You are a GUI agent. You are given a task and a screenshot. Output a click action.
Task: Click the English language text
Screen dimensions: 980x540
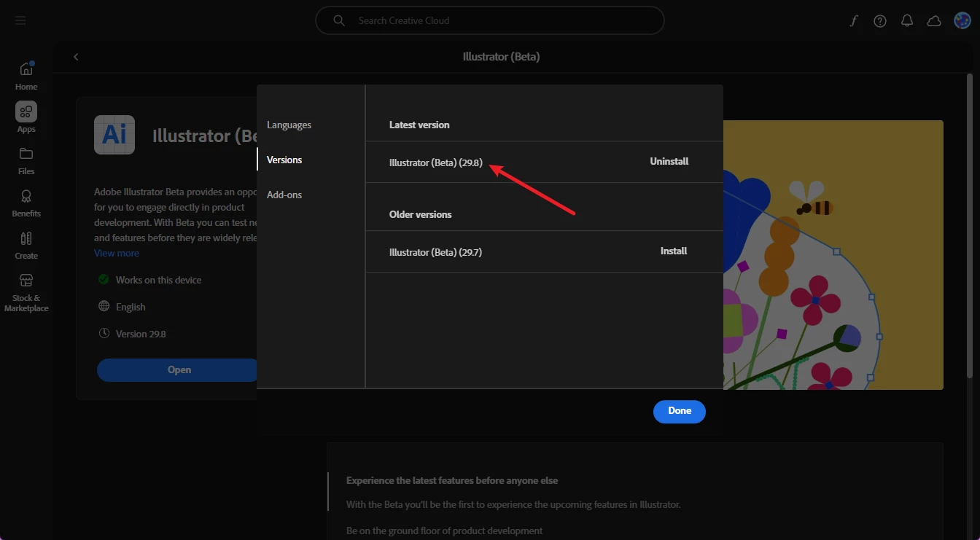(131, 307)
